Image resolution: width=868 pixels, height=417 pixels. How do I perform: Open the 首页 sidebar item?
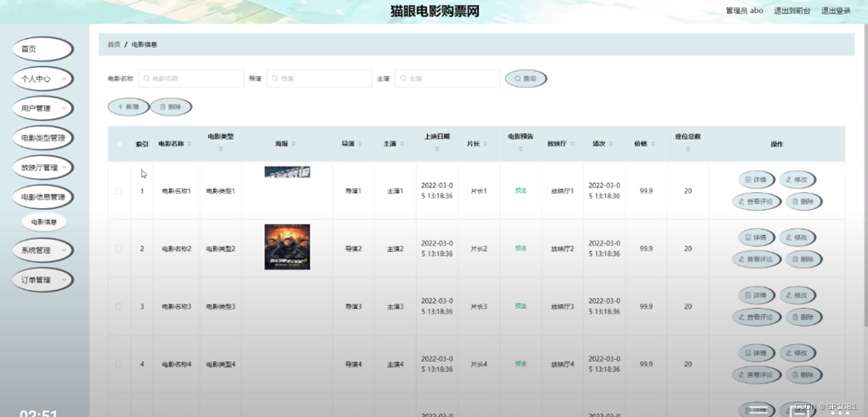43,49
